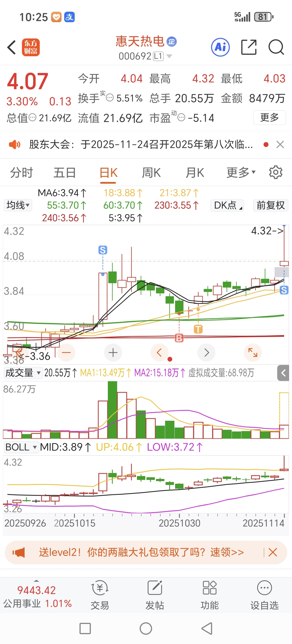Viewport: 292px width, 644px height.
Task: Close the level2 promo banner
Action: click(x=272, y=552)
